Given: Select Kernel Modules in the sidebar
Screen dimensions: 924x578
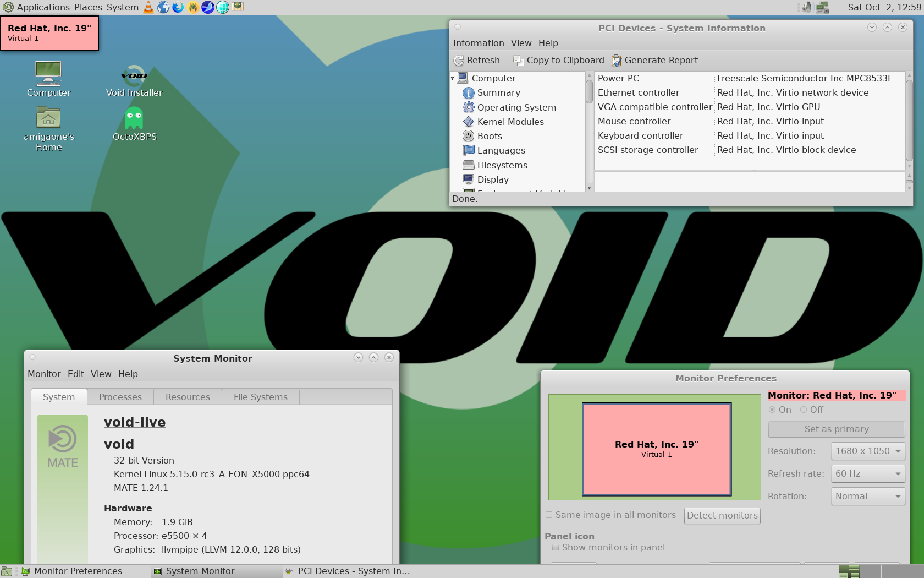Looking at the screenshot, I should pyautogui.click(x=510, y=122).
